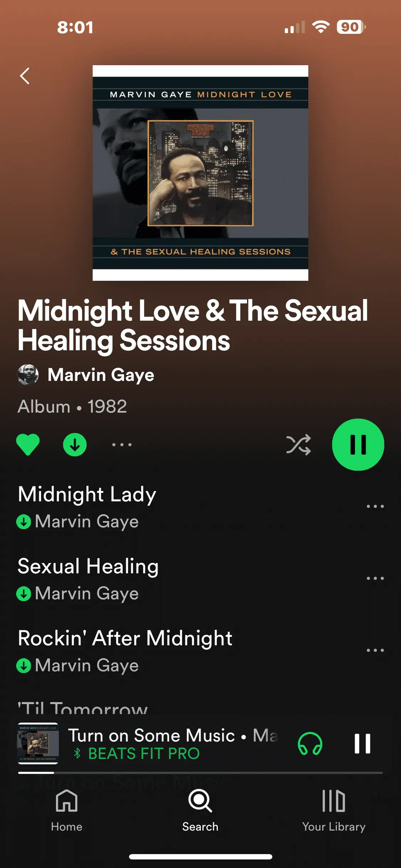Open more options for Midnight Lady
Viewport: 401px width, 868px height.
coord(375,506)
